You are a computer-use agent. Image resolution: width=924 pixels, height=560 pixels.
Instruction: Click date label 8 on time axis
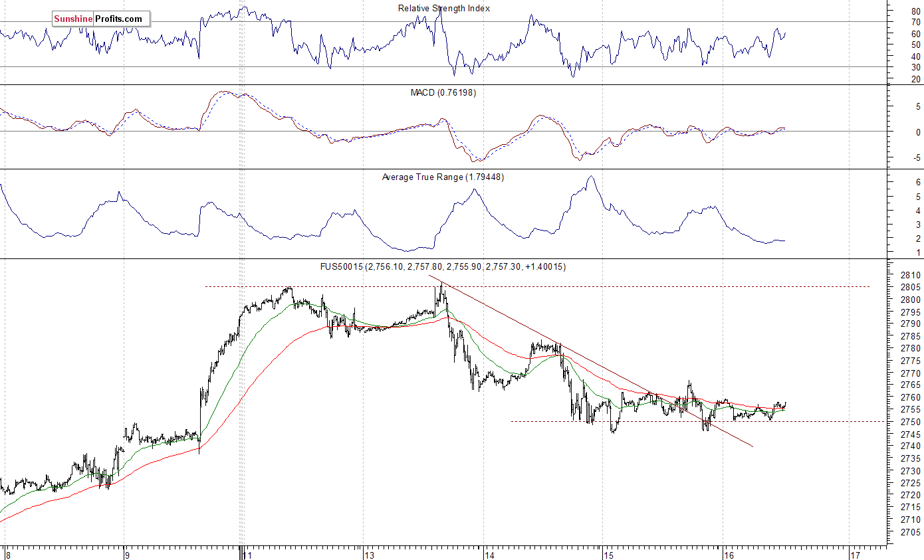tap(8, 554)
